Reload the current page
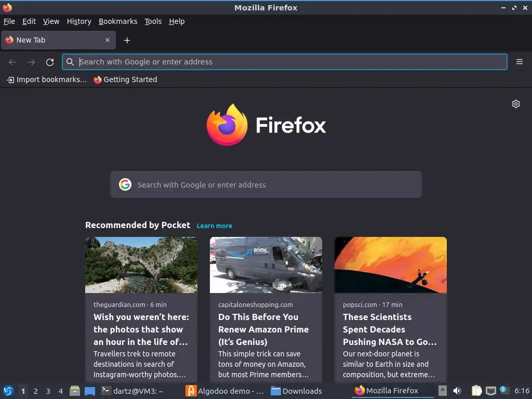Screen dimensions: 532x399 [50, 62]
